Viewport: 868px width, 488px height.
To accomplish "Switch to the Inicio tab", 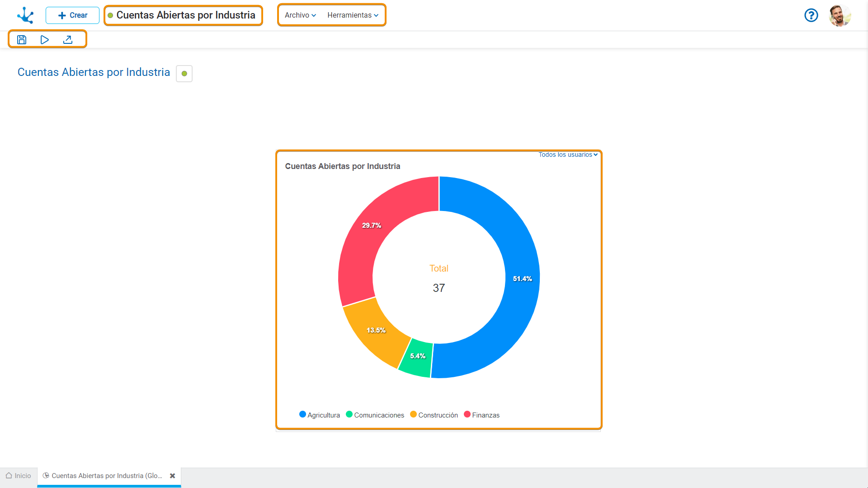I will click(x=19, y=476).
